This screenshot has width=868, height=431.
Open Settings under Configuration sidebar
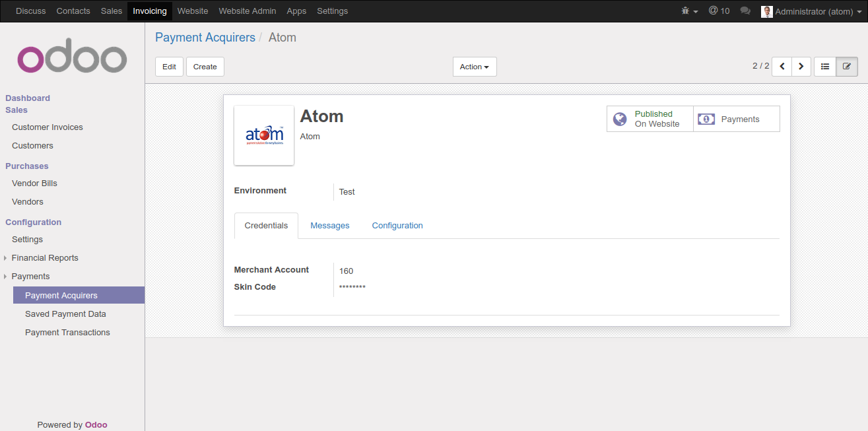pos(27,240)
